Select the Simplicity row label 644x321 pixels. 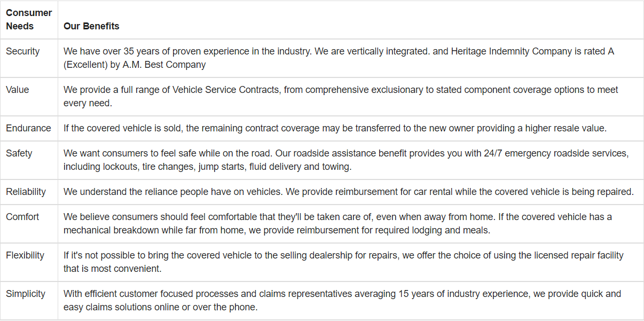(x=25, y=294)
